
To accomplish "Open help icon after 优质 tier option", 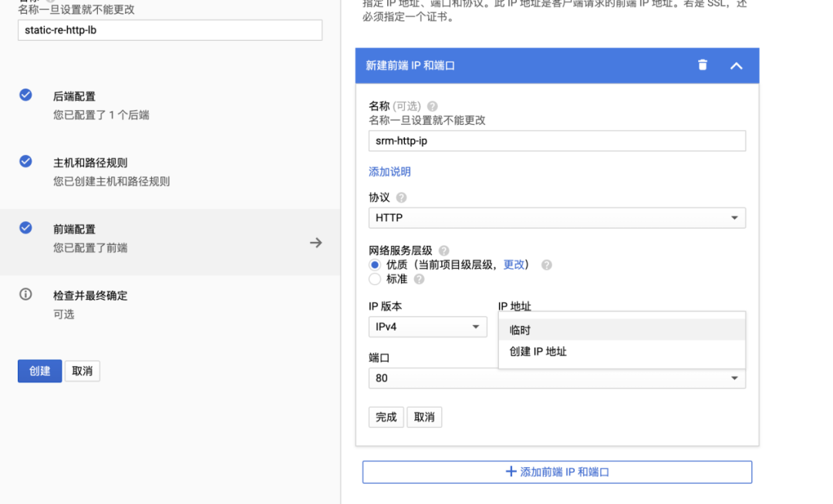I will 546,265.
